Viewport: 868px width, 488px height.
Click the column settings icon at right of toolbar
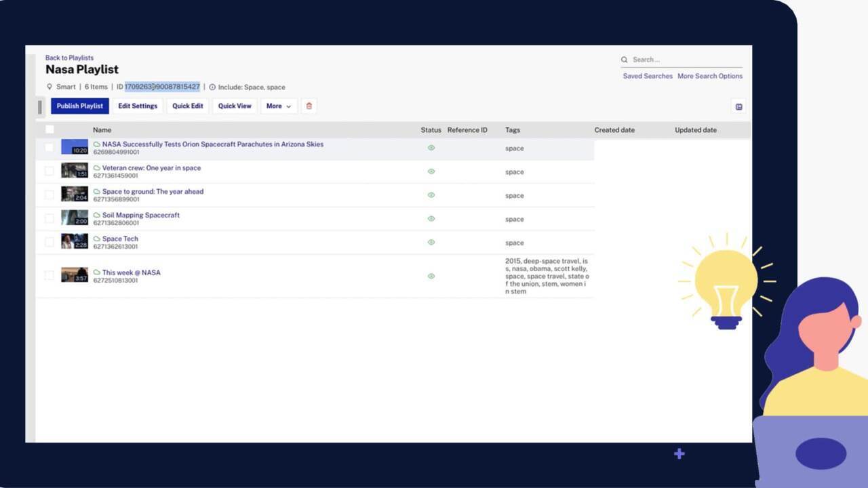tap(738, 106)
